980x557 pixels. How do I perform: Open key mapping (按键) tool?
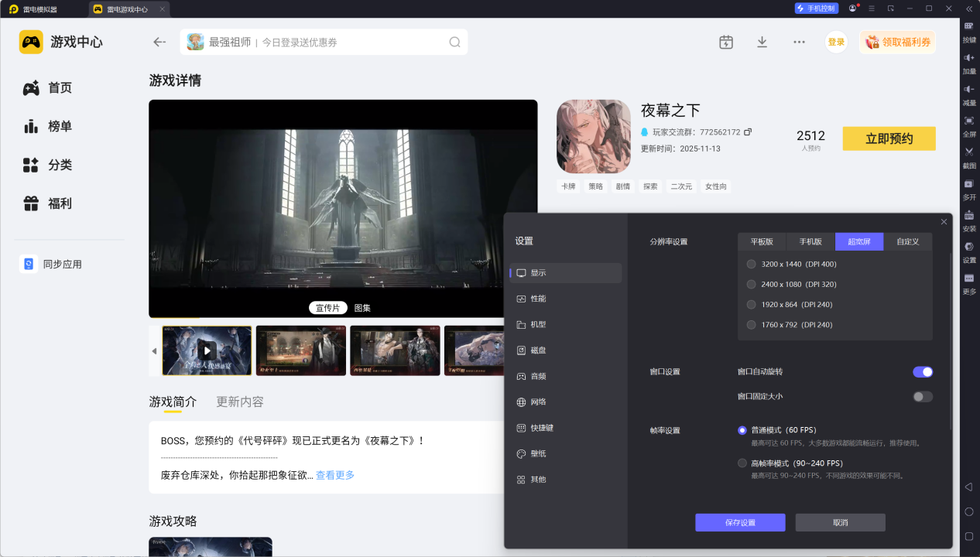[x=969, y=26]
